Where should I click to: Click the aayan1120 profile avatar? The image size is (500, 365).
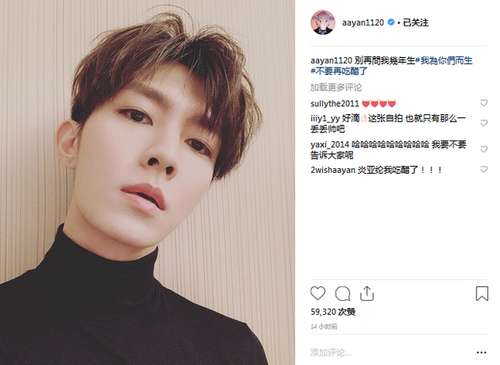(x=323, y=23)
